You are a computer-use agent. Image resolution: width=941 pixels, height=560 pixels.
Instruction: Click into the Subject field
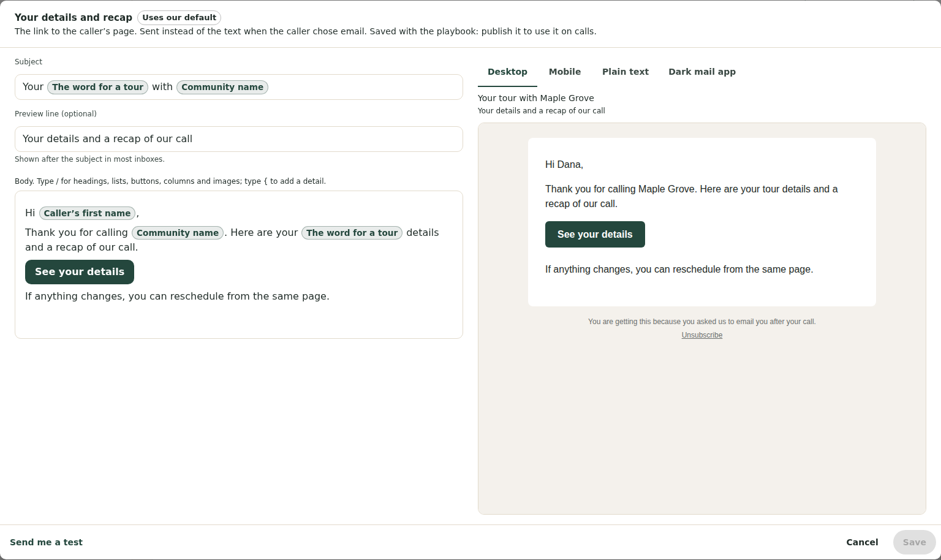point(239,87)
